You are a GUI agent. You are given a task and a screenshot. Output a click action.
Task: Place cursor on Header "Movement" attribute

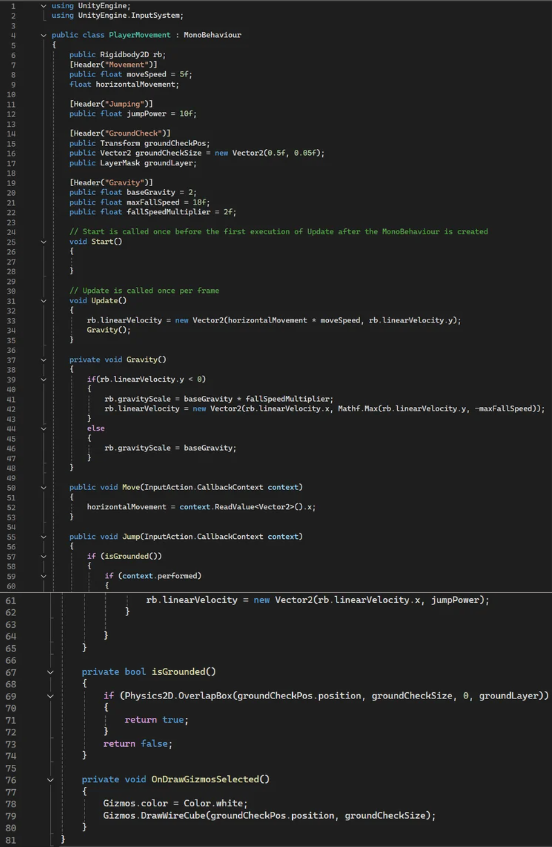(x=113, y=64)
